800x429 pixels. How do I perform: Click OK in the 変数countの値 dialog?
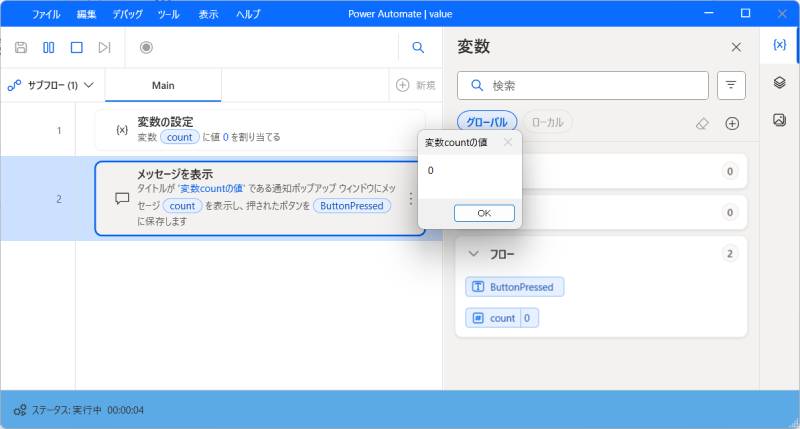(x=484, y=213)
